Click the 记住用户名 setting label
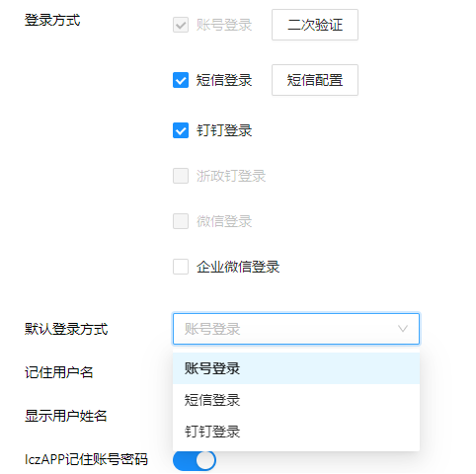 [x=59, y=372]
